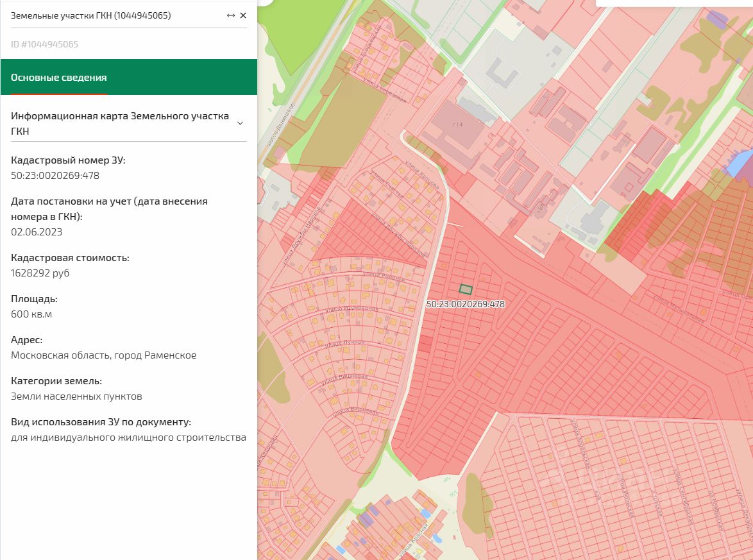753x560 pixels.
Task: Click the panel title Земельные участки ГКН (1044945065)
Action: [91, 15]
